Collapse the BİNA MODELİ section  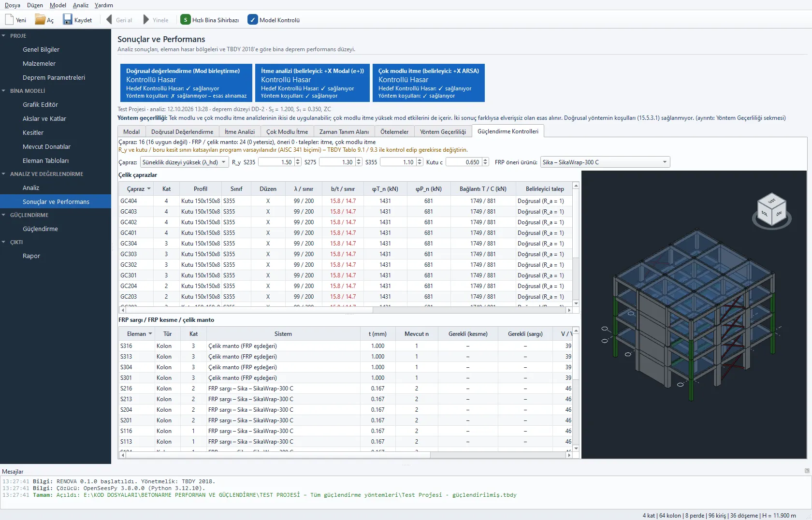(x=4, y=91)
